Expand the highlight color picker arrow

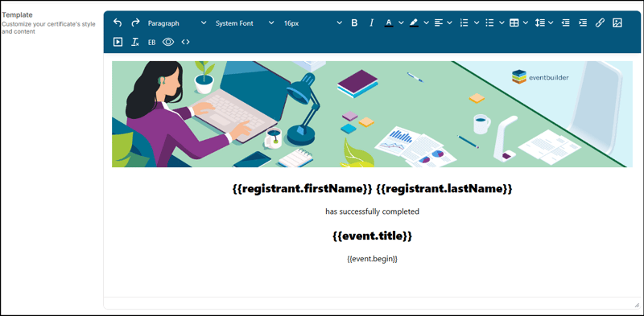tap(426, 23)
